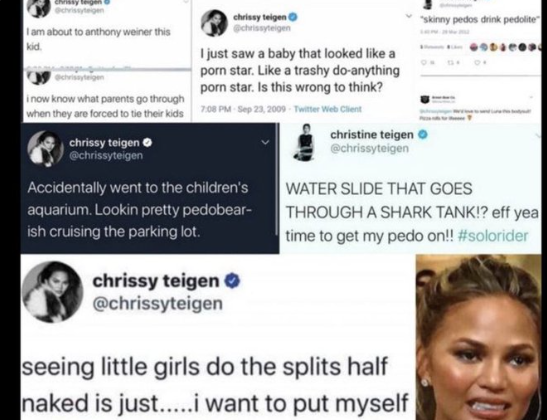Click the blue verified badge beside christine teigen
This screenshot has width=547, height=420.
[422, 134]
